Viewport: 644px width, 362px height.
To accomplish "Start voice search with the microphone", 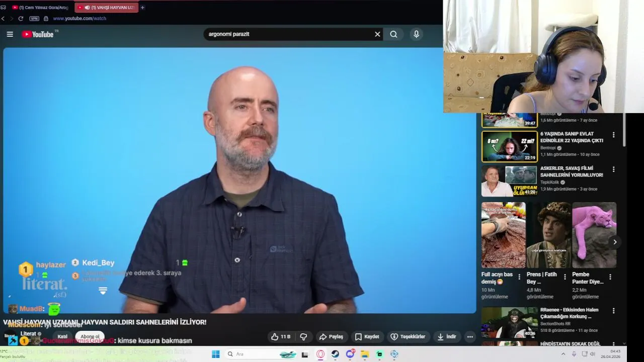I will click(x=416, y=34).
